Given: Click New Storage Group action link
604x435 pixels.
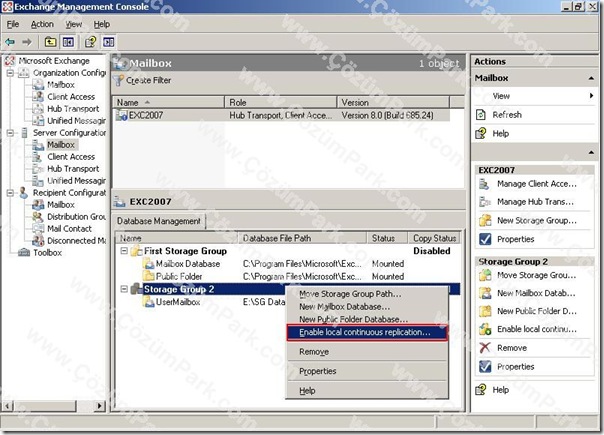Looking at the screenshot, I should (537, 220).
